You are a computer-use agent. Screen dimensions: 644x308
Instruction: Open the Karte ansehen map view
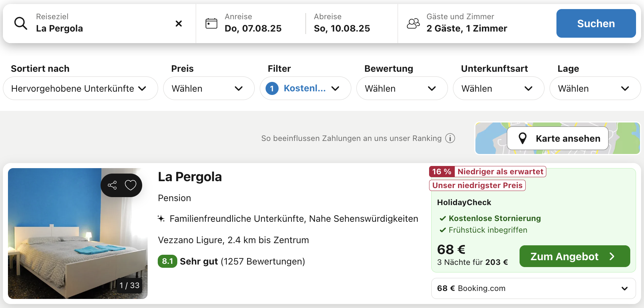(x=558, y=138)
